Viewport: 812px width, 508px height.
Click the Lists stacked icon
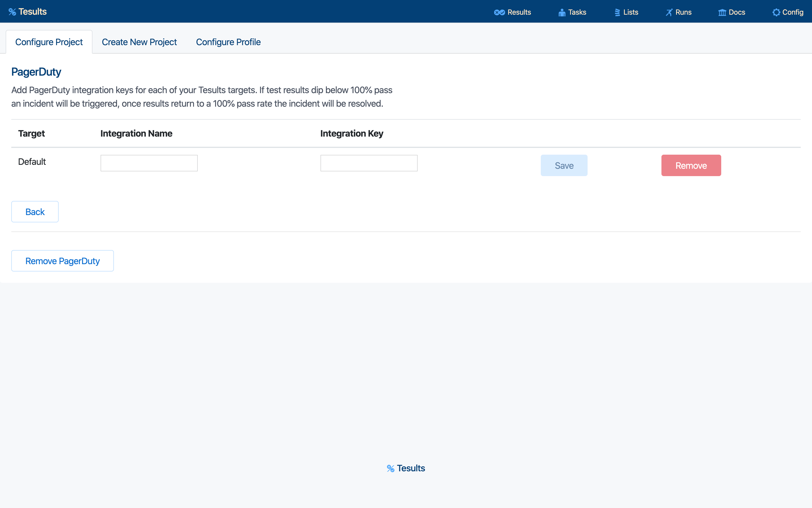click(x=617, y=12)
